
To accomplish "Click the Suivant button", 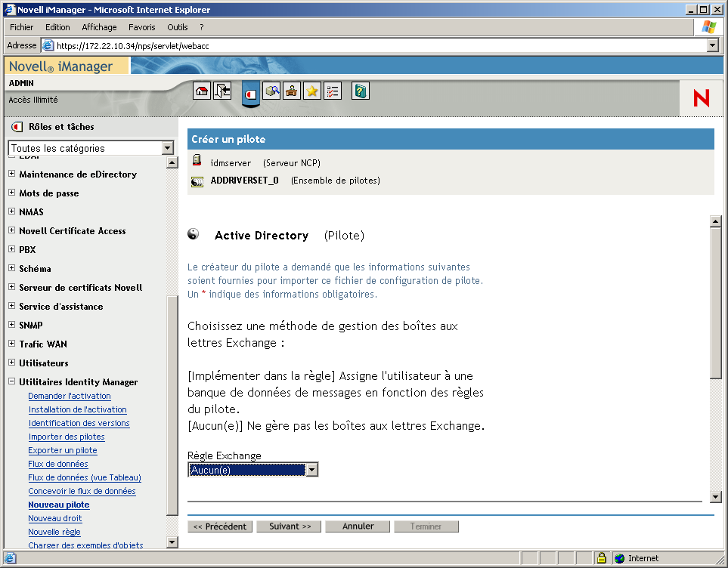I will click(288, 526).
